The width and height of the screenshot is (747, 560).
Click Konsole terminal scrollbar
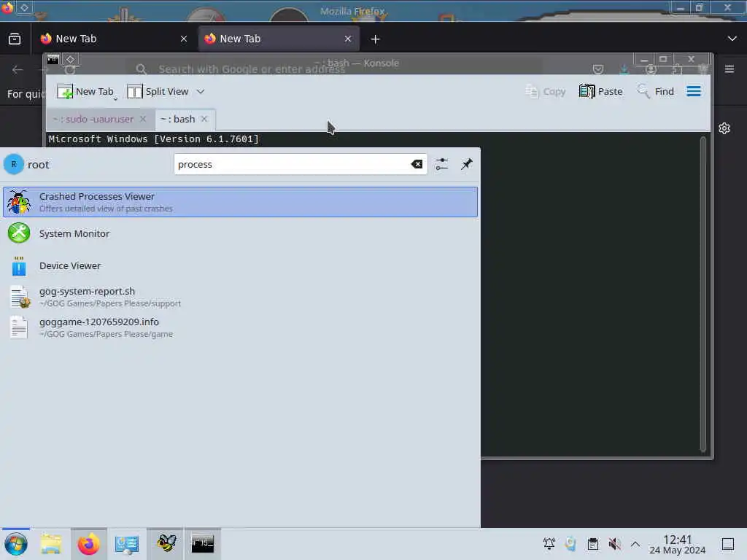click(x=703, y=295)
